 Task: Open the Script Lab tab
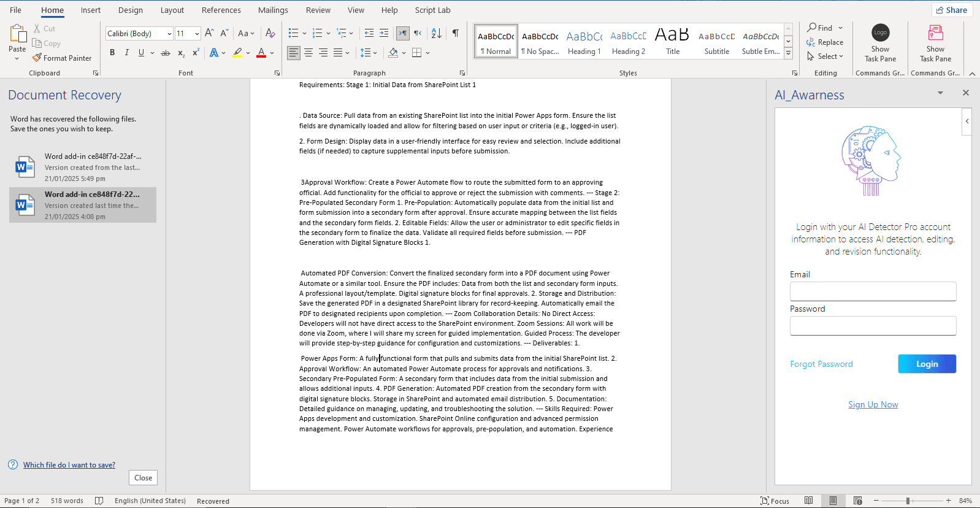coord(432,10)
